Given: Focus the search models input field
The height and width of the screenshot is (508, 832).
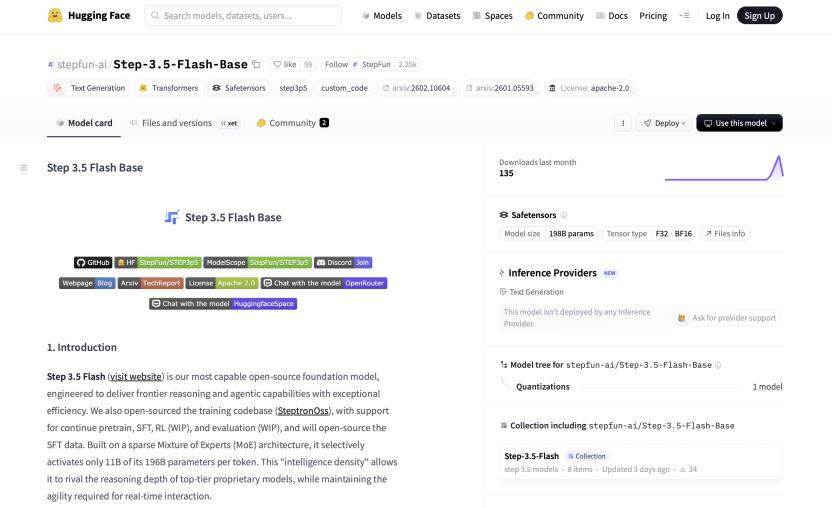Looking at the screenshot, I should pos(245,16).
